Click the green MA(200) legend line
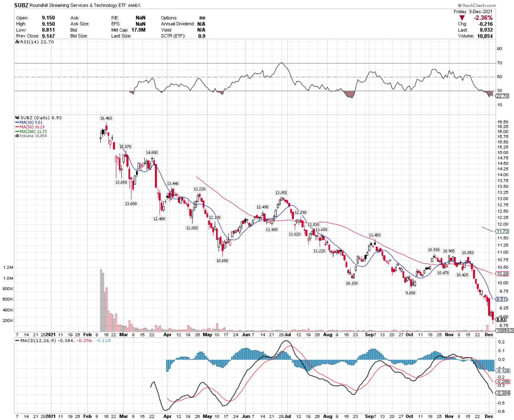The image size is (514, 420). pyautogui.click(x=17, y=131)
